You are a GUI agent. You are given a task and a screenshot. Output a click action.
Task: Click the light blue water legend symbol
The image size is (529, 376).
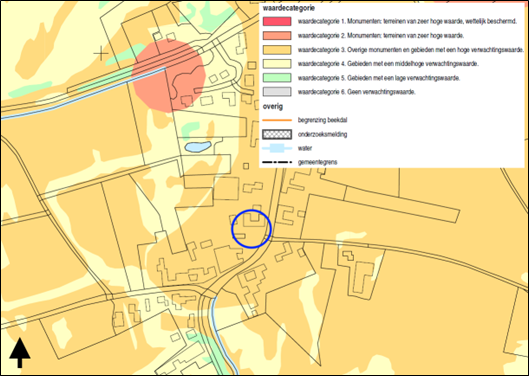point(277,148)
